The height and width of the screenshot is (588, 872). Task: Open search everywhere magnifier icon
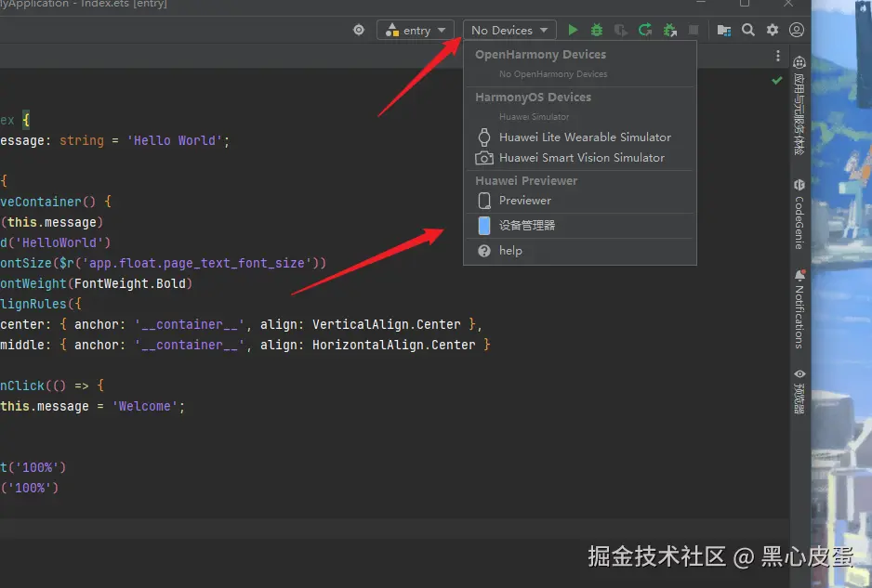pyautogui.click(x=748, y=30)
